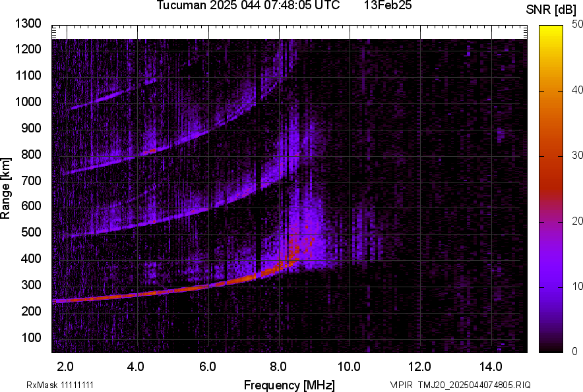Image resolution: width=583 pixels, height=392 pixels.
Task: Click the range tick label "900"
Action: click(31, 128)
